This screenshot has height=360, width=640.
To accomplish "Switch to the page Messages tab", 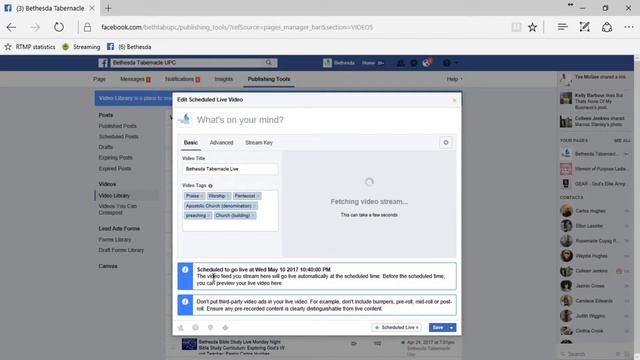I will click(135, 79).
